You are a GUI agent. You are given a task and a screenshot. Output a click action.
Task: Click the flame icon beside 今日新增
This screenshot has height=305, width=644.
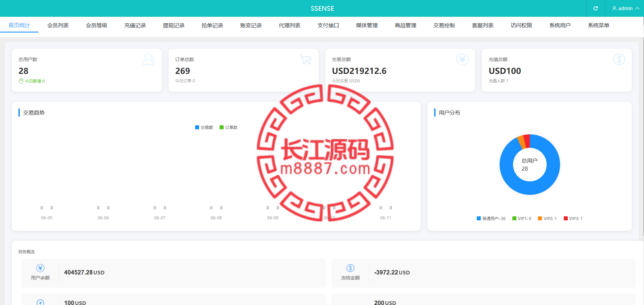coord(21,81)
